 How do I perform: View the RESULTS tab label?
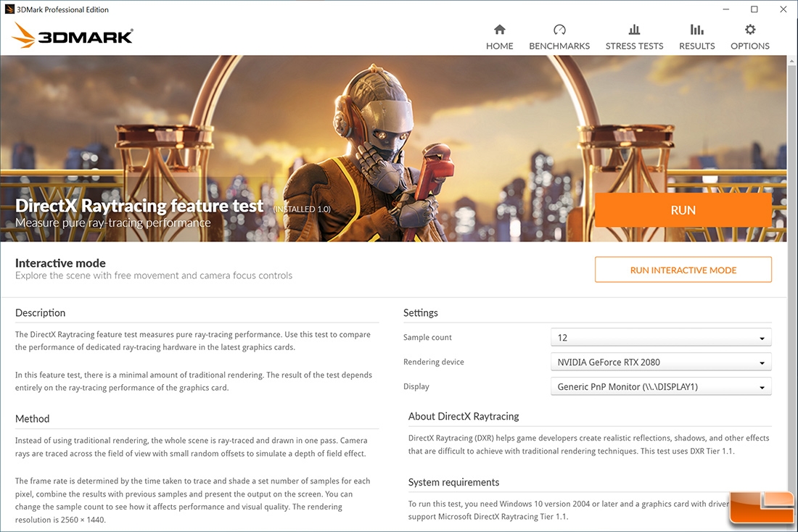tap(696, 46)
